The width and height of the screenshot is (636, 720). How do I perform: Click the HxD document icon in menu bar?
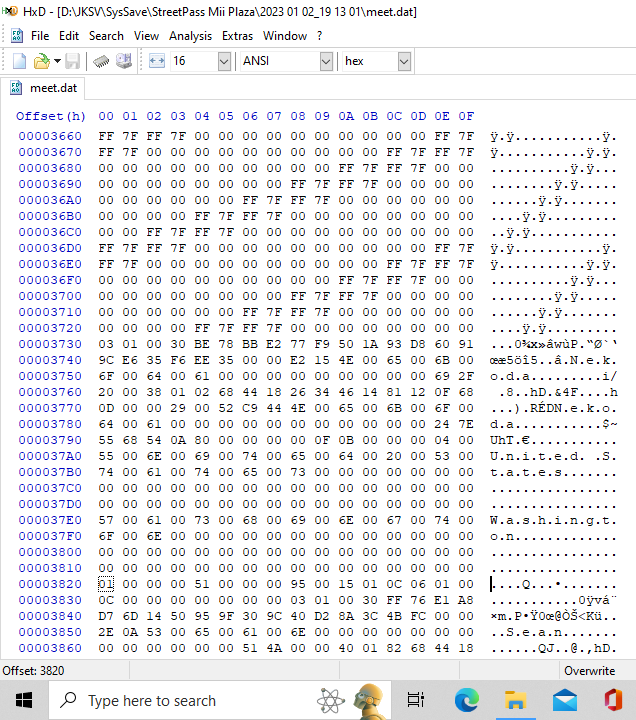pos(17,36)
